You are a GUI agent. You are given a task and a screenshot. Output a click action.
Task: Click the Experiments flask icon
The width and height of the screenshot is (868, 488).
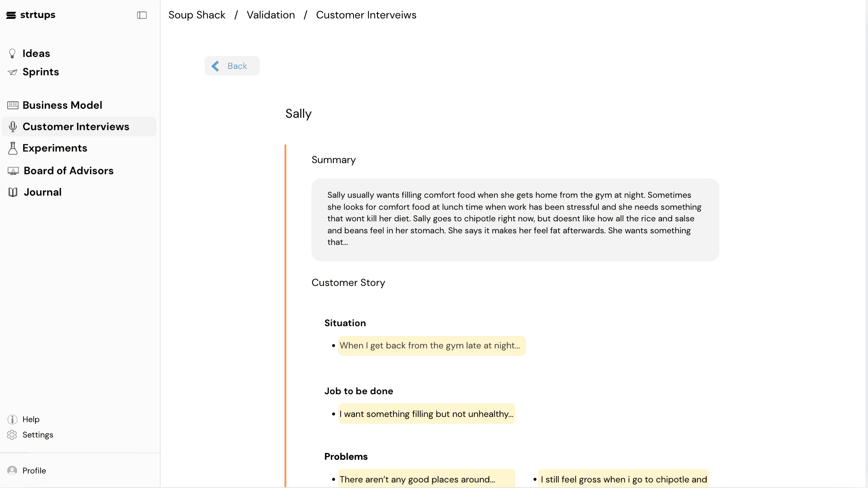point(12,148)
